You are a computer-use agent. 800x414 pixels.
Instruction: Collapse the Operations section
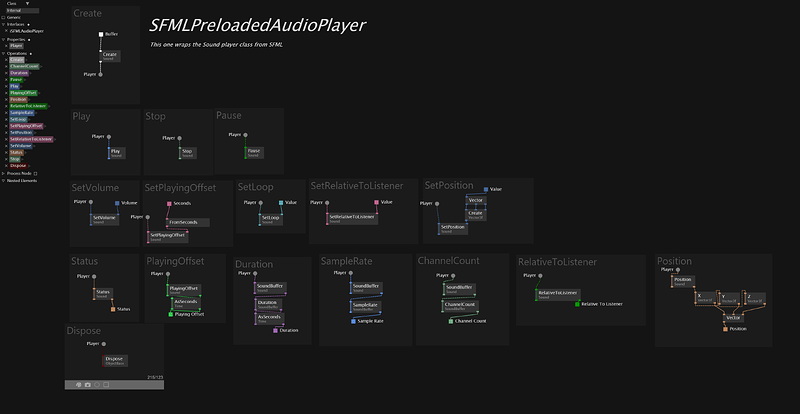[3, 53]
